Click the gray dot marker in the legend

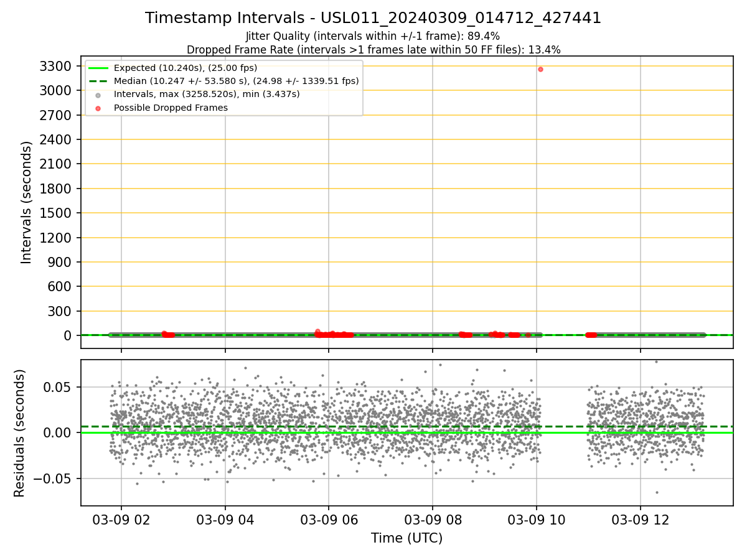[x=98, y=95]
